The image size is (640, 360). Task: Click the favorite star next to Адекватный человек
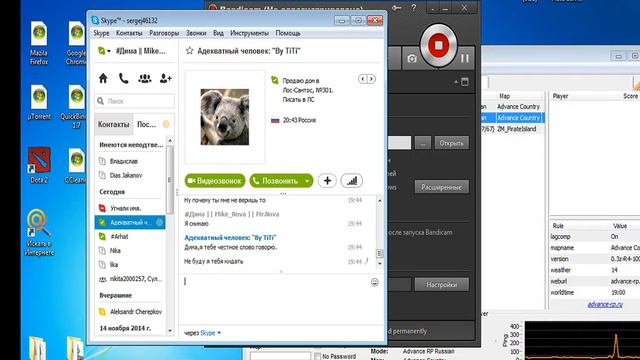pyautogui.click(x=189, y=51)
